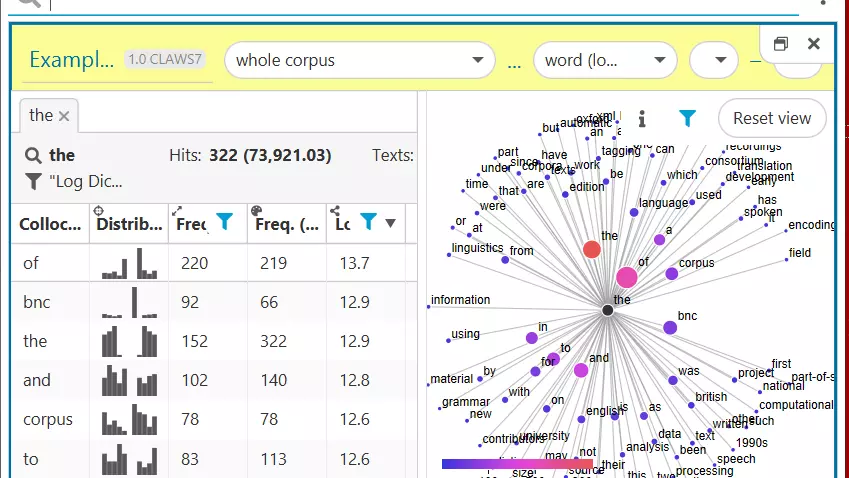Click the distribution chart for 'and'
Image resolution: width=849 pixels, height=478 pixels.
(x=129, y=379)
